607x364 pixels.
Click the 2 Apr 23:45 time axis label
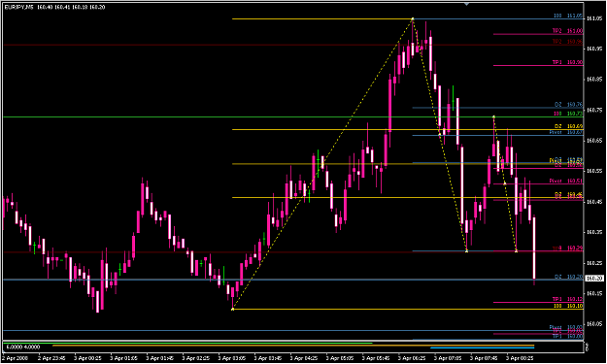point(51,358)
